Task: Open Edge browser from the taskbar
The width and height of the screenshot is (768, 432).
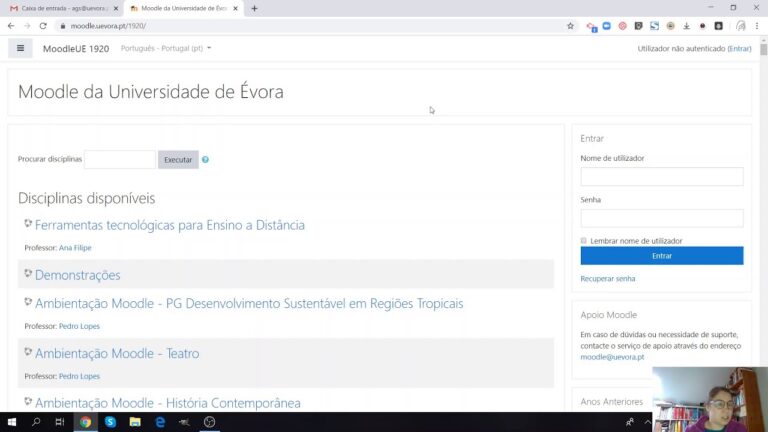Action: pyautogui.click(x=160, y=422)
